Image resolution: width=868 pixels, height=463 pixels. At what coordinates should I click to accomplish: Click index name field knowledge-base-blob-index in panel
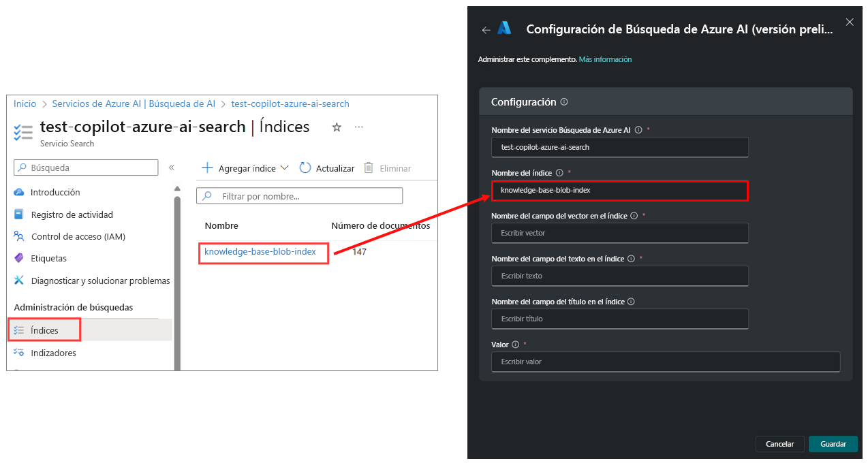click(620, 190)
